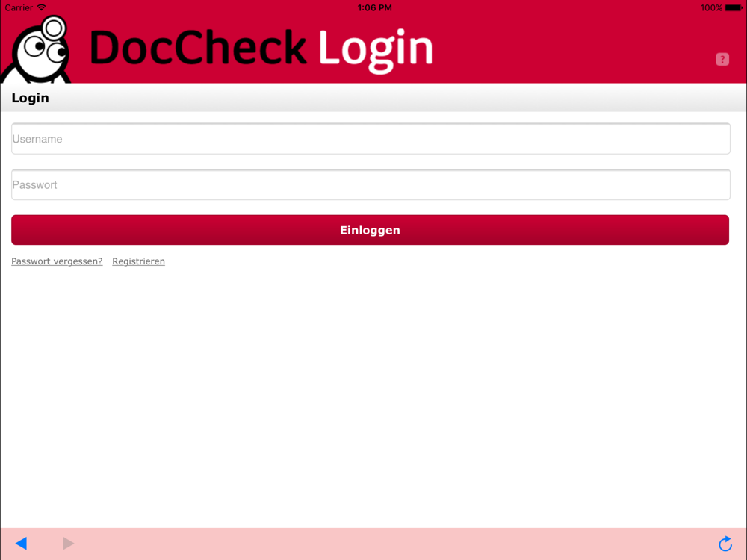Reload the page with the refresh icon
The image size is (747, 560).
tap(725, 544)
